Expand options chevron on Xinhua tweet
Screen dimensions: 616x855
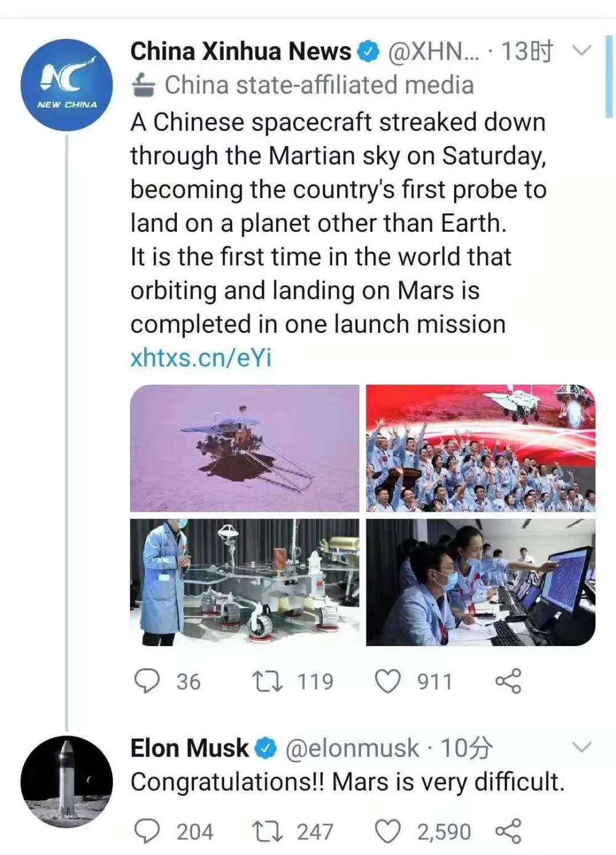(582, 51)
